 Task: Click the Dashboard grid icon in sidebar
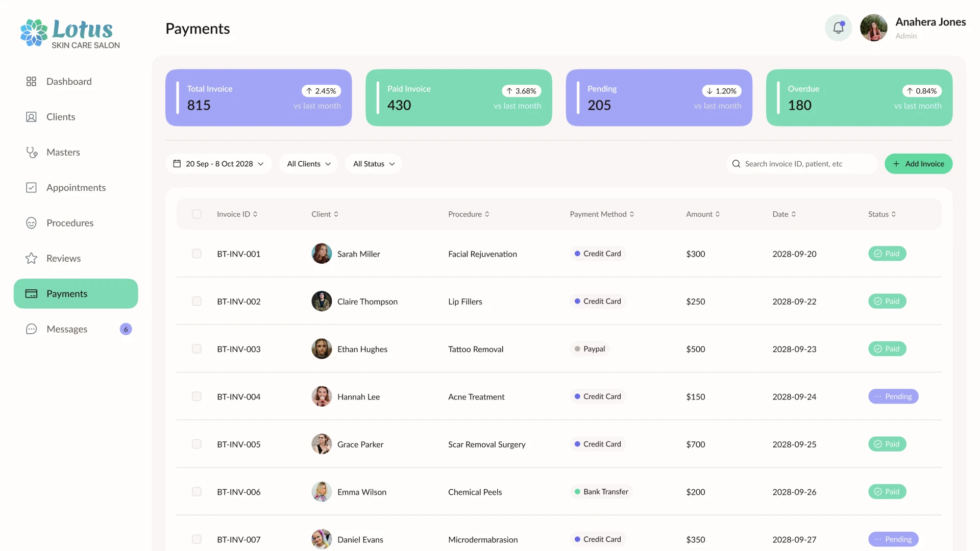tap(31, 82)
